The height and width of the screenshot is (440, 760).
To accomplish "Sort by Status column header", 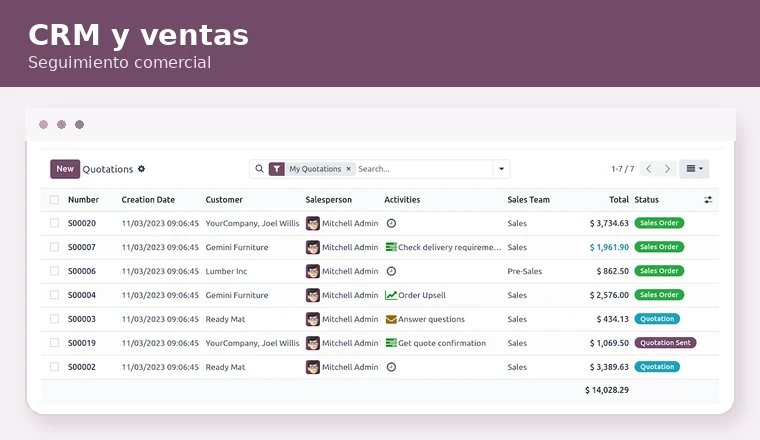I will (x=647, y=200).
